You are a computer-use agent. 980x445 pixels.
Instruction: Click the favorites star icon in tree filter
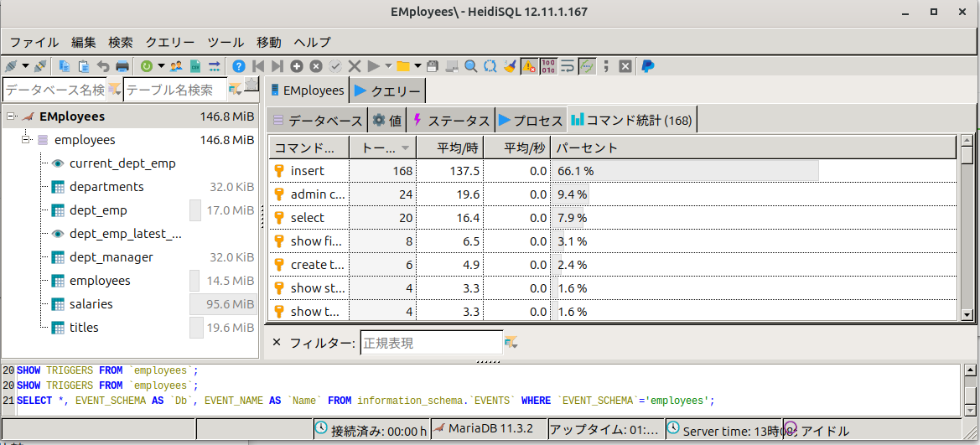(251, 85)
